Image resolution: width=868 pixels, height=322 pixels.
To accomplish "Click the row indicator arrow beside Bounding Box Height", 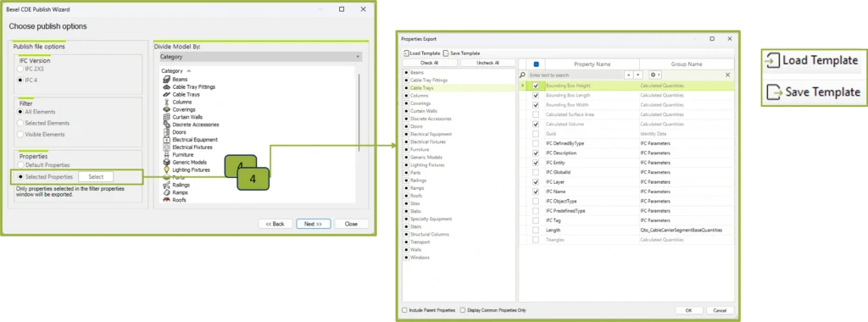I will (523, 86).
